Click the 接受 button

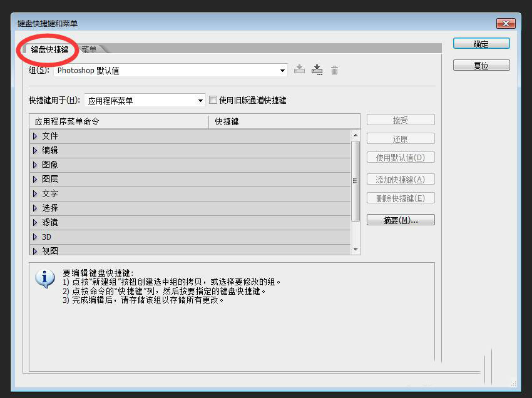click(x=401, y=120)
